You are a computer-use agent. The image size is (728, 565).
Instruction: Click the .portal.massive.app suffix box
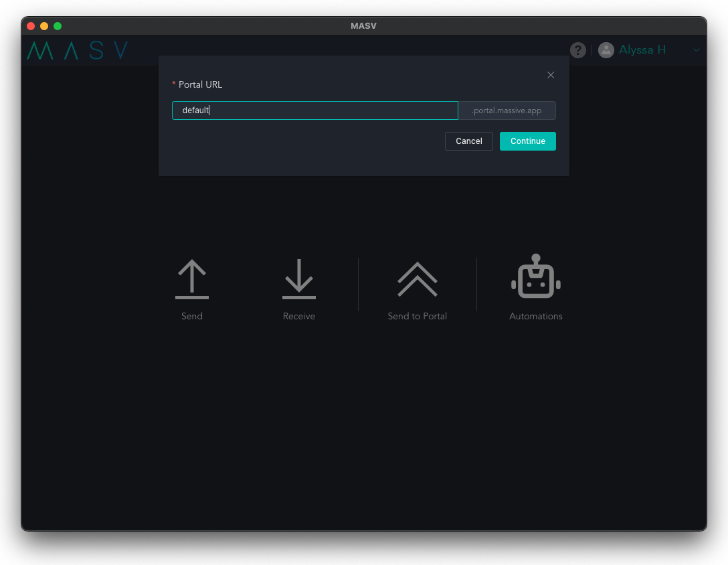coord(507,110)
